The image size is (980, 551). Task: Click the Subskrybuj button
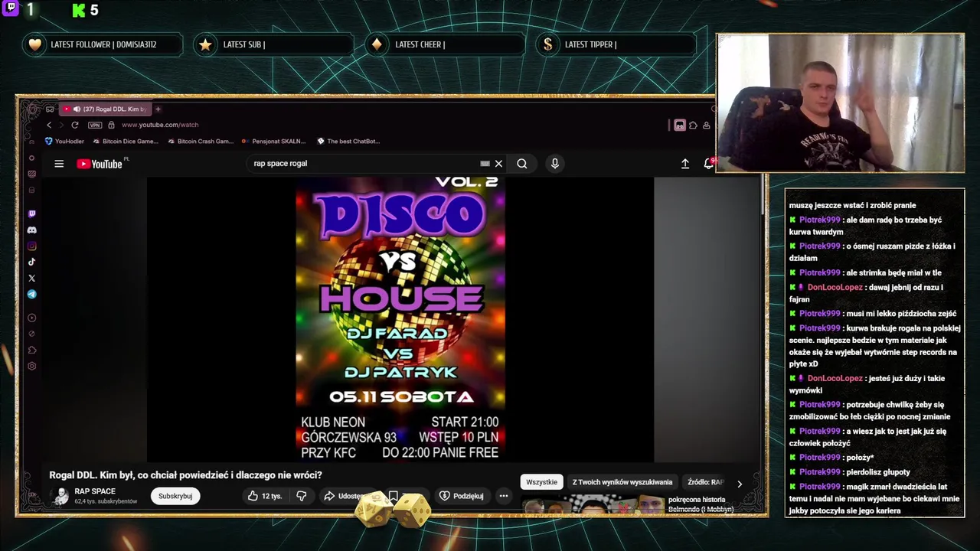(x=175, y=496)
